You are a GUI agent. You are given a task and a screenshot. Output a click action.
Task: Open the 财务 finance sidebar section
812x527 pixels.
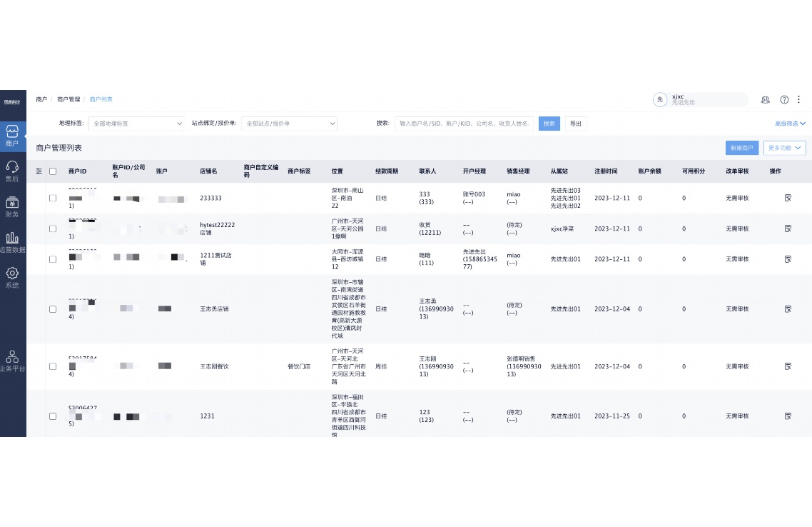(12, 207)
